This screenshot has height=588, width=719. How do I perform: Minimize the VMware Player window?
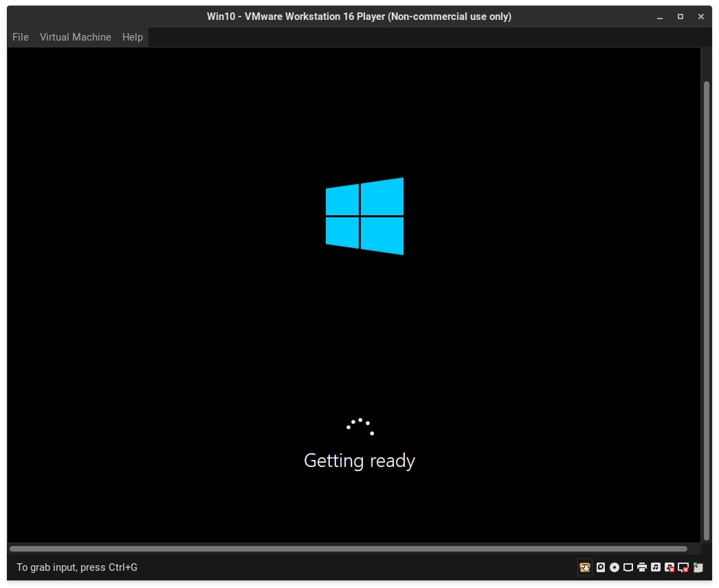coord(660,17)
